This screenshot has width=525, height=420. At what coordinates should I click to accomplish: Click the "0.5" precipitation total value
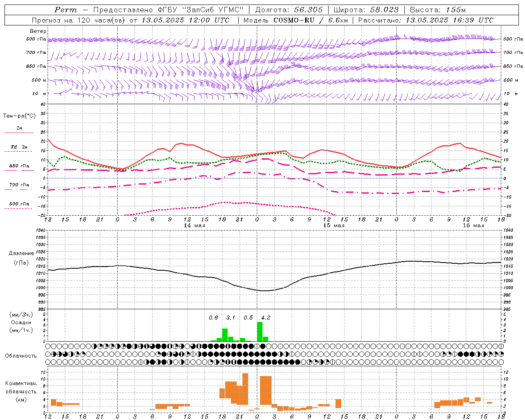coord(248,318)
